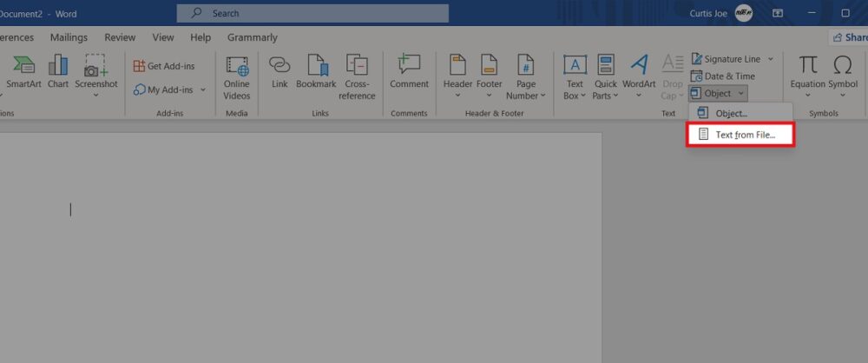Expand the Symbol dropdown arrow

843,96
